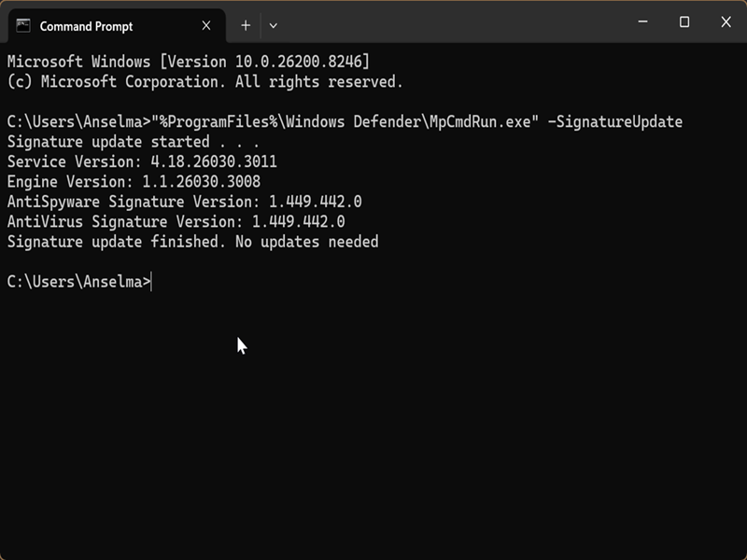
Task: Click the Command Prompt tab icon
Action: point(23,26)
